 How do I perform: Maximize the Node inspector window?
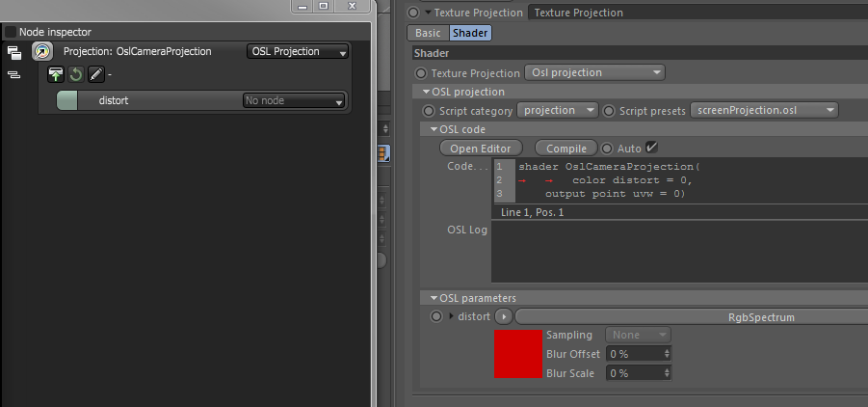[324, 6]
